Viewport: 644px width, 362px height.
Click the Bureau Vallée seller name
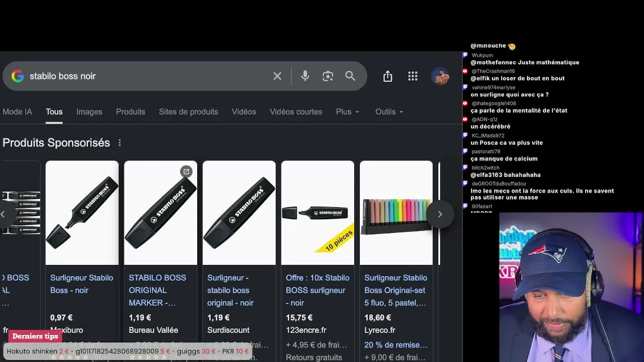(x=153, y=330)
